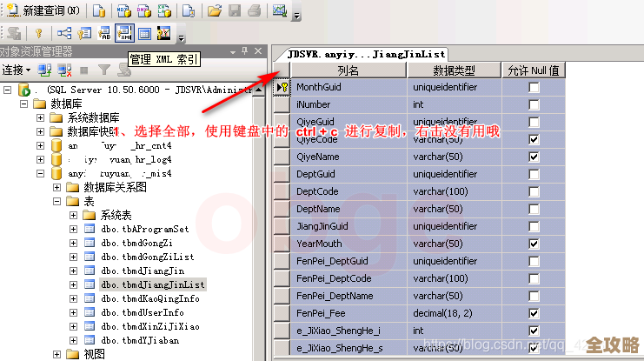Click the 列名 column header
This screenshot has height=361, width=644.
point(349,70)
